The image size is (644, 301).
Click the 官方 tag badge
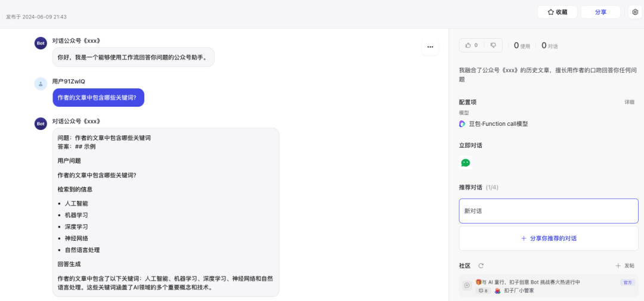point(627,283)
